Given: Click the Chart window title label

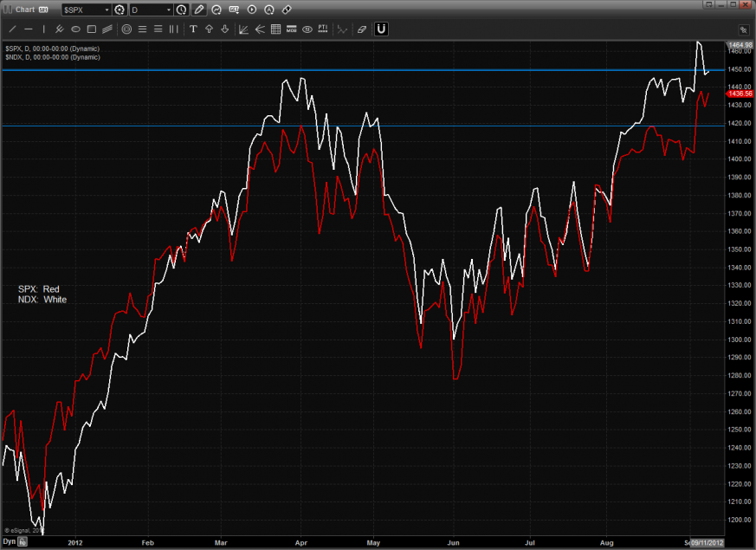Looking at the screenshot, I should click(24, 10).
